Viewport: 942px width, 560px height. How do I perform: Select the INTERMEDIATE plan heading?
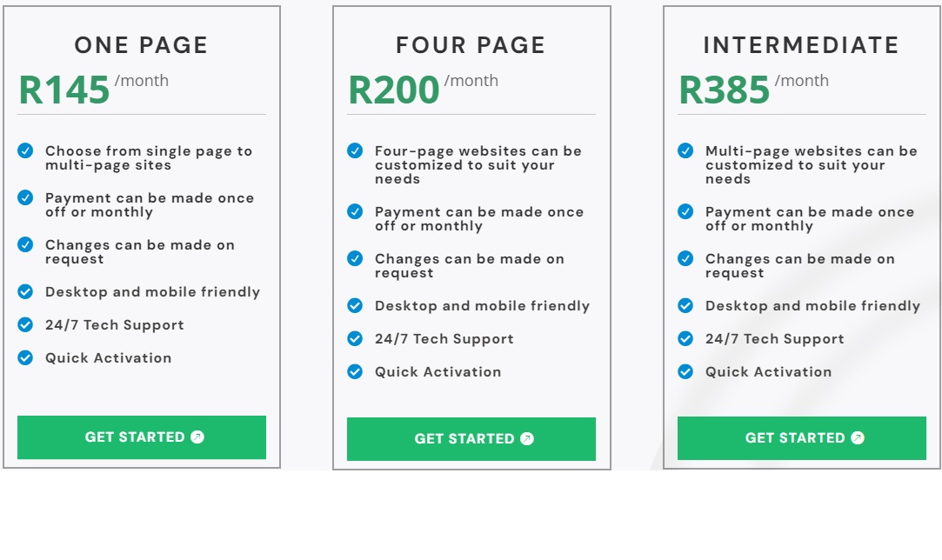click(x=801, y=45)
